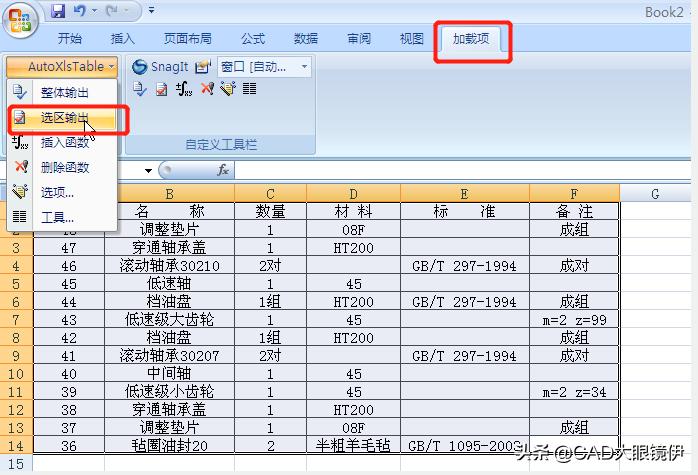Open the 审阅 tab
This screenshot has width=698, height=475.
(x=359, y=39)
